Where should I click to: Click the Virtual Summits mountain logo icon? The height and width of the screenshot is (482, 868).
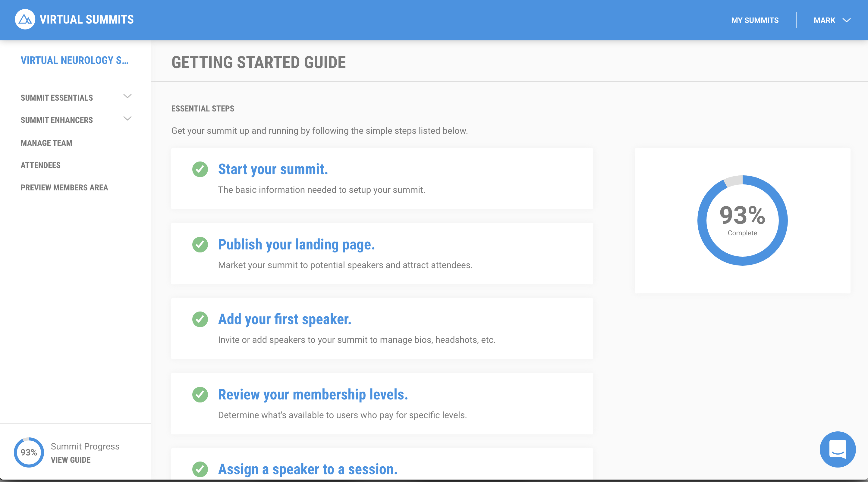click(25, 20)
